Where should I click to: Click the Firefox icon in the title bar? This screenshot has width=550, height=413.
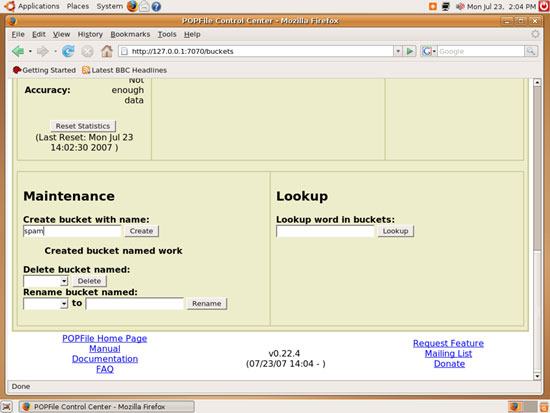pyautogui.click(x=13, y=21)
